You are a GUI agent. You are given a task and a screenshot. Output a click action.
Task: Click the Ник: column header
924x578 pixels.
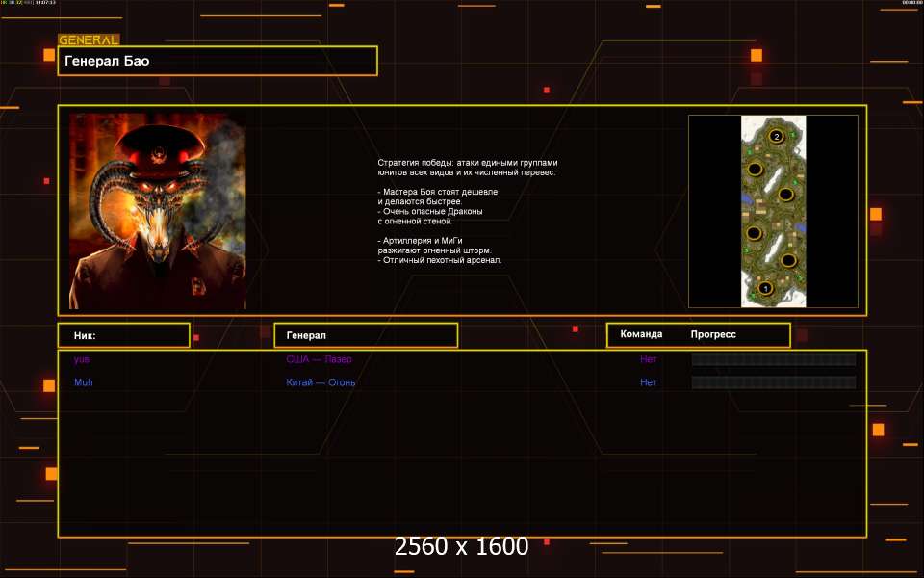pos(123,335)
